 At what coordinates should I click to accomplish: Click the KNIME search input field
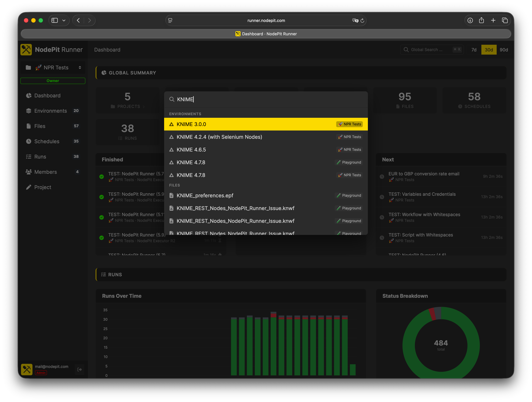[266, 99]
